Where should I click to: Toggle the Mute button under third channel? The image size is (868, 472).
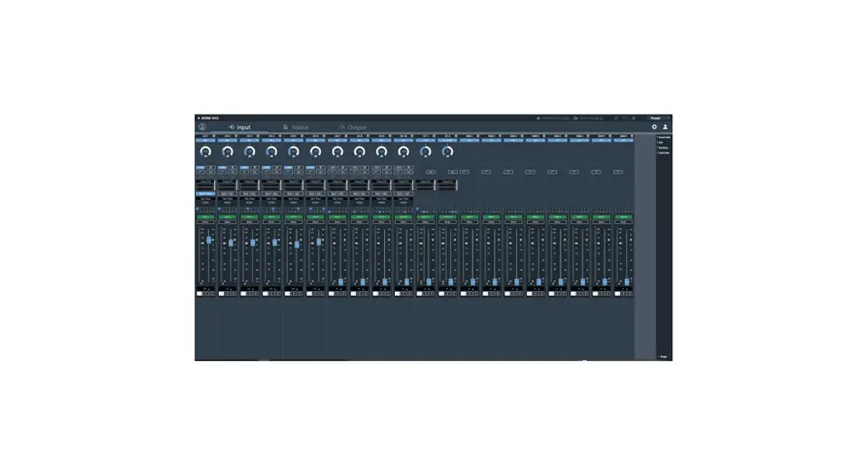(x=249, y=222)
